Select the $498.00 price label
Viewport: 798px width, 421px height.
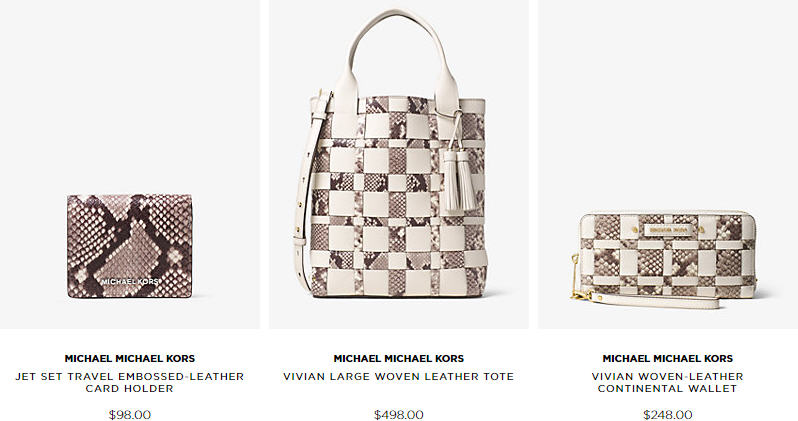(398, 414)
